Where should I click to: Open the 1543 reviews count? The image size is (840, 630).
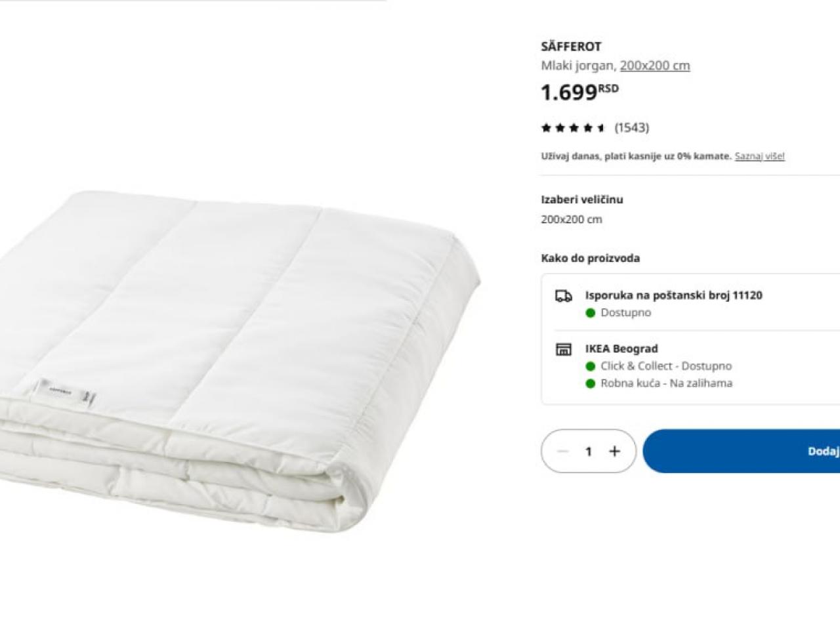(631, 127)
